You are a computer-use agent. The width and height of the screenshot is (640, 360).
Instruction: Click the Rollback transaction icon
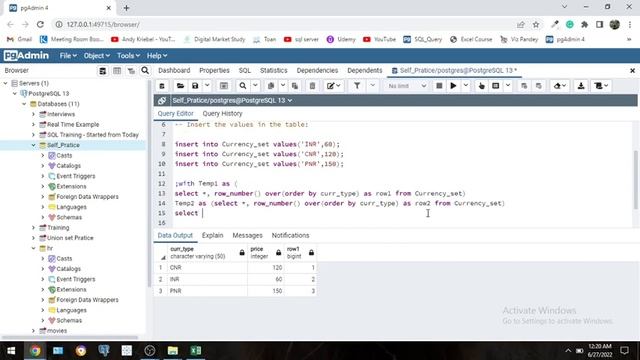pos(539,86)
